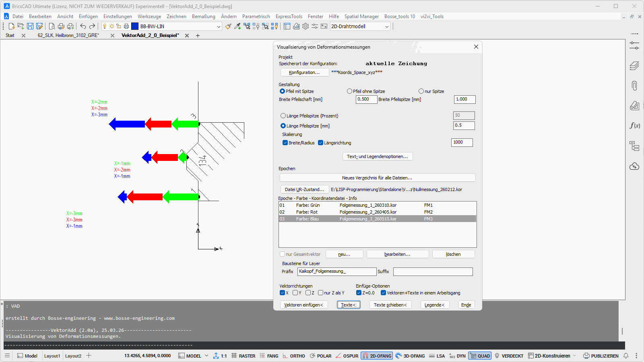Viewport: 644px width, 362px height.
Task: Open the cloud panel in sidebar
Action: coord(634,166)
